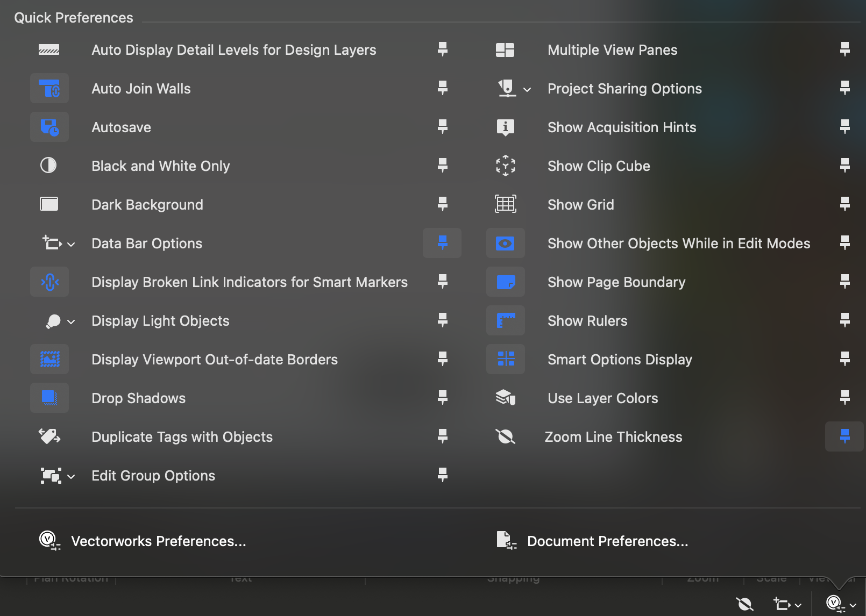This screenshot has width=866, height=616.
Task: Unpin Data Bar Options from the bar
Action: point(442,243)
